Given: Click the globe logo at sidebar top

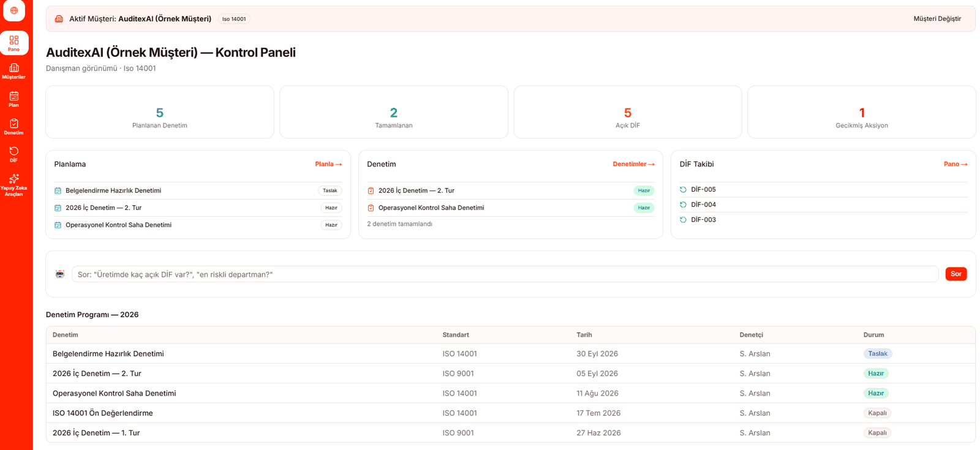Looking at the screenshot, I should 14,10.
